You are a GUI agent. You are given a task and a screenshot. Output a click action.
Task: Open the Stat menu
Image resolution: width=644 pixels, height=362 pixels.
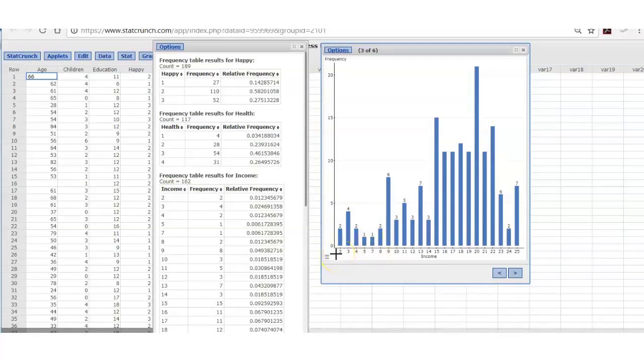coord(126,56)
